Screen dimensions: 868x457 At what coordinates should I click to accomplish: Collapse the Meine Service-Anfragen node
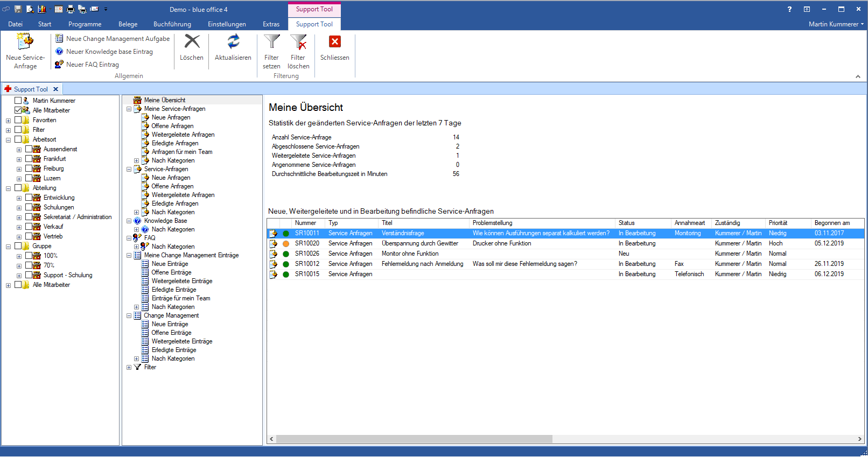pos(129,109)
